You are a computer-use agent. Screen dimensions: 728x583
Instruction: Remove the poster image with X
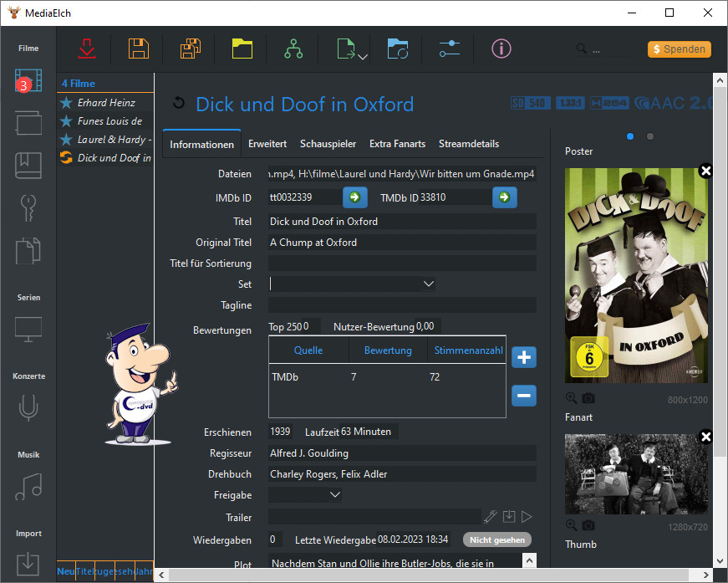point(705,171)
